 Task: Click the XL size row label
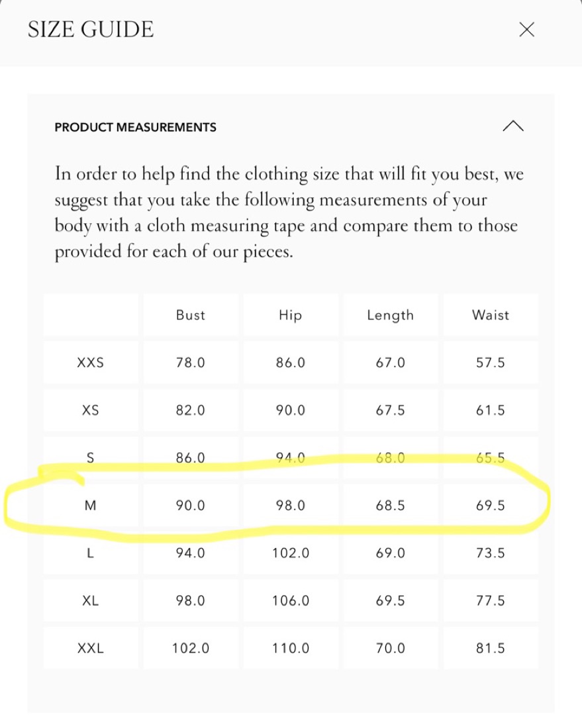tap(91, 601)
